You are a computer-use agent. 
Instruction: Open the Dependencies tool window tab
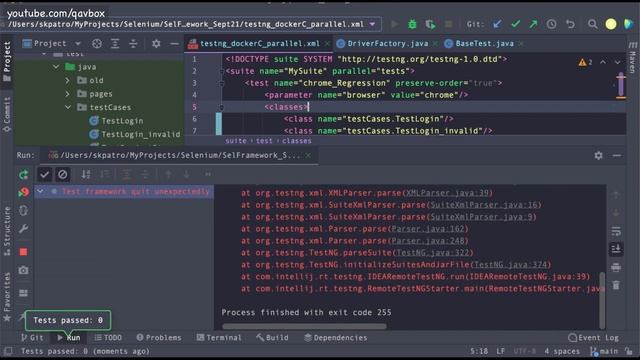pos(336,338)
